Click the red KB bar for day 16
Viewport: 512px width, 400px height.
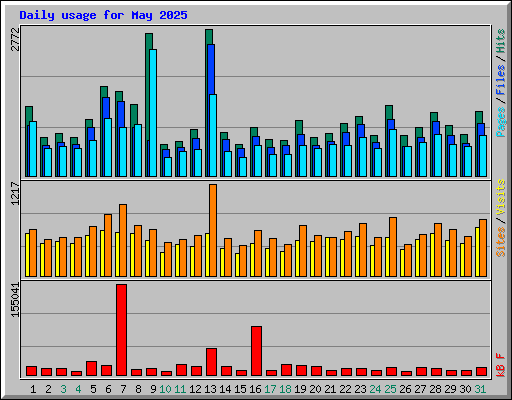[256, 351]
